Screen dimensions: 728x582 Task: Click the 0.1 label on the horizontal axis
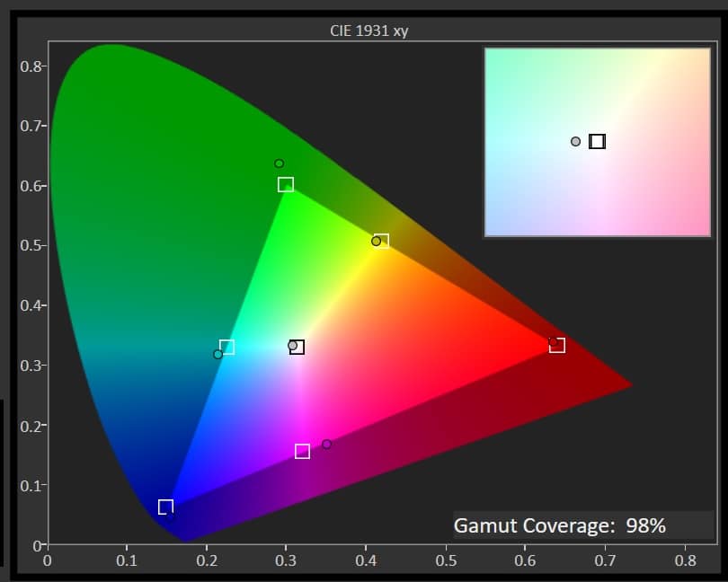[x=127, y=560]
